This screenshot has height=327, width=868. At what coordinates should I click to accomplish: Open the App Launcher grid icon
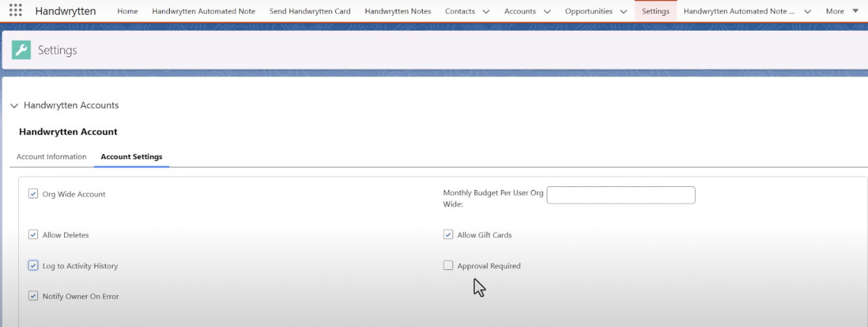coord(15,10)
